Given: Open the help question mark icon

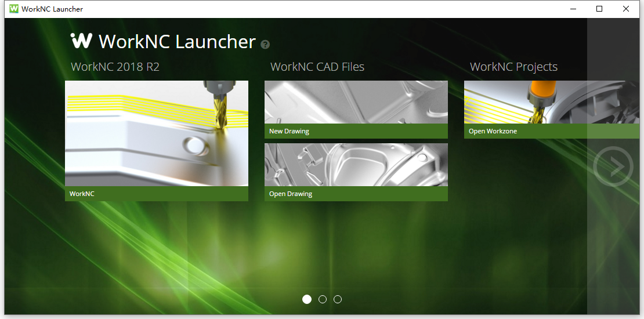Looking at the screenshot, I should coord(265,44).
